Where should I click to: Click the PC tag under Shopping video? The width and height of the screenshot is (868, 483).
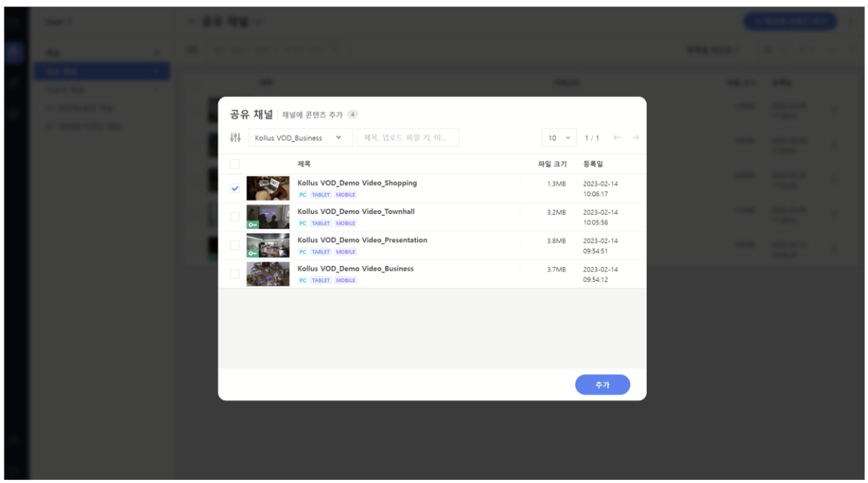[x=303, y=194]
